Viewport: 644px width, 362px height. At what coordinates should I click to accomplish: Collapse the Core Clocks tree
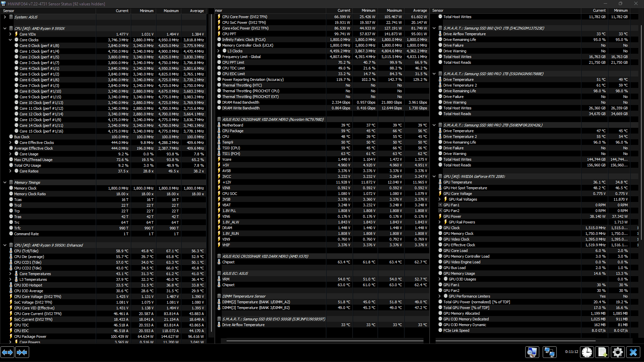10,40
